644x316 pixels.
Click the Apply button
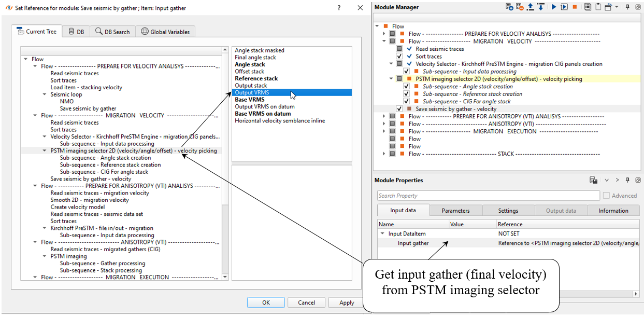[347, 303]
